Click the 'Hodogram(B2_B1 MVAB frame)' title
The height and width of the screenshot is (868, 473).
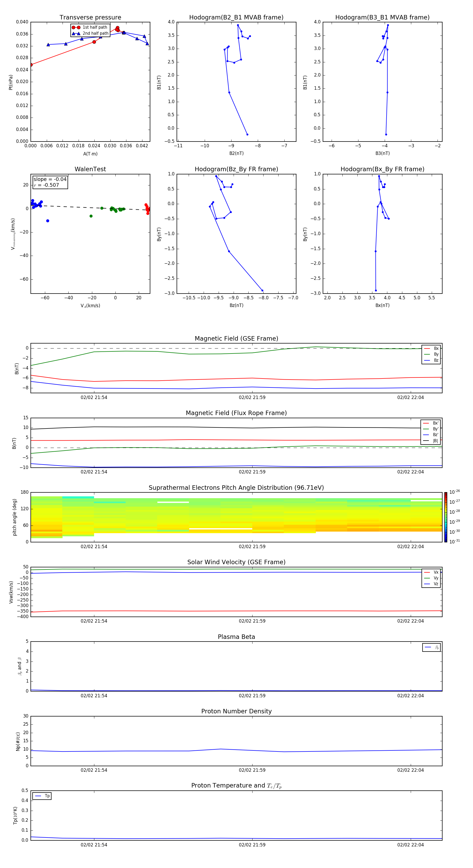(236, 18)
